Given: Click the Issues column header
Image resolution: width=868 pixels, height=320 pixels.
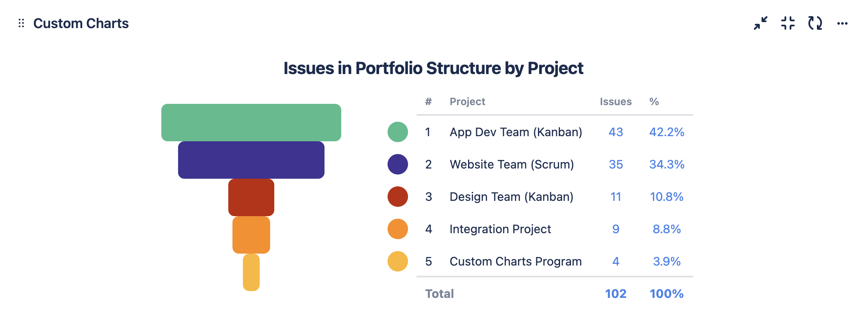Looking at the screenshot, I should (x=615, y=102).
